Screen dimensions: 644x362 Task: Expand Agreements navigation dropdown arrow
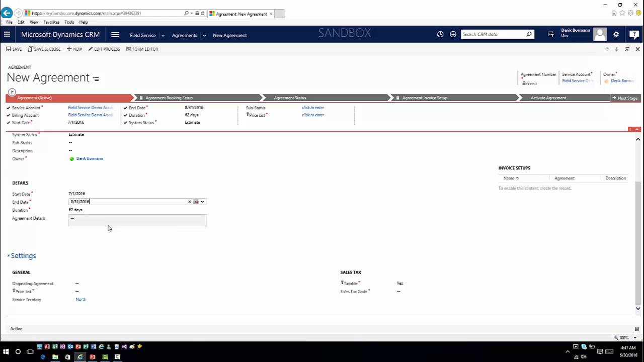(x=204, y=35)
